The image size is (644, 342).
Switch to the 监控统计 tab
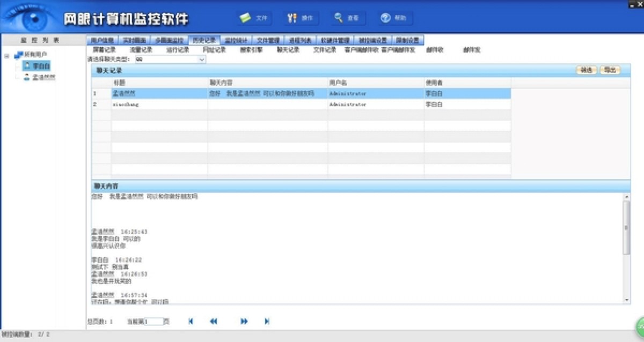(x=235, y=40)
